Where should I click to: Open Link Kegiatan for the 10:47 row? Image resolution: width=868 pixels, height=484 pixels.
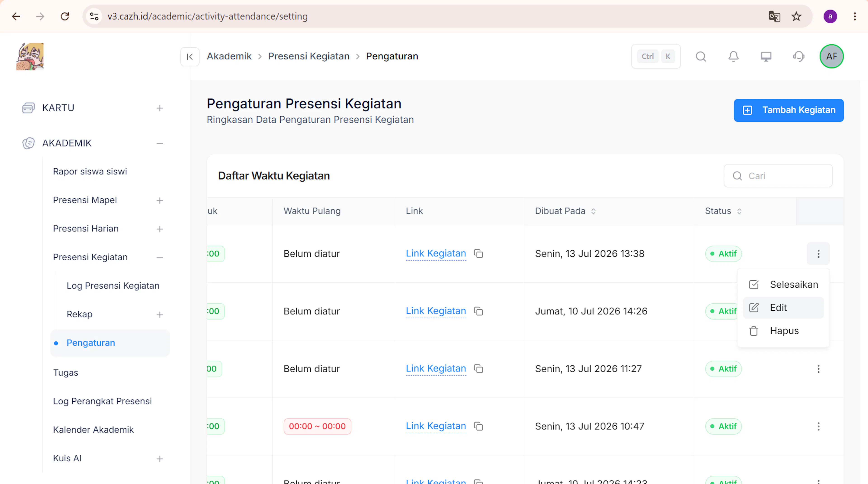click(x=436, y=426)
